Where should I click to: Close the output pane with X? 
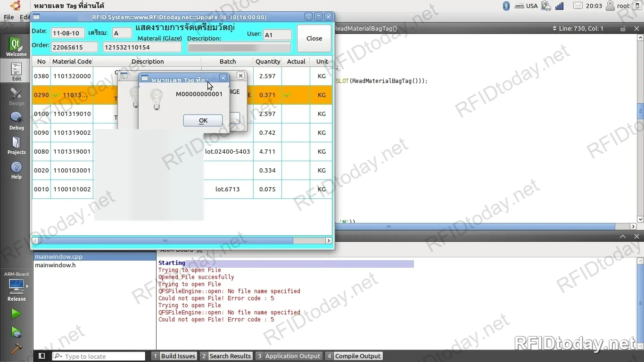637,236
